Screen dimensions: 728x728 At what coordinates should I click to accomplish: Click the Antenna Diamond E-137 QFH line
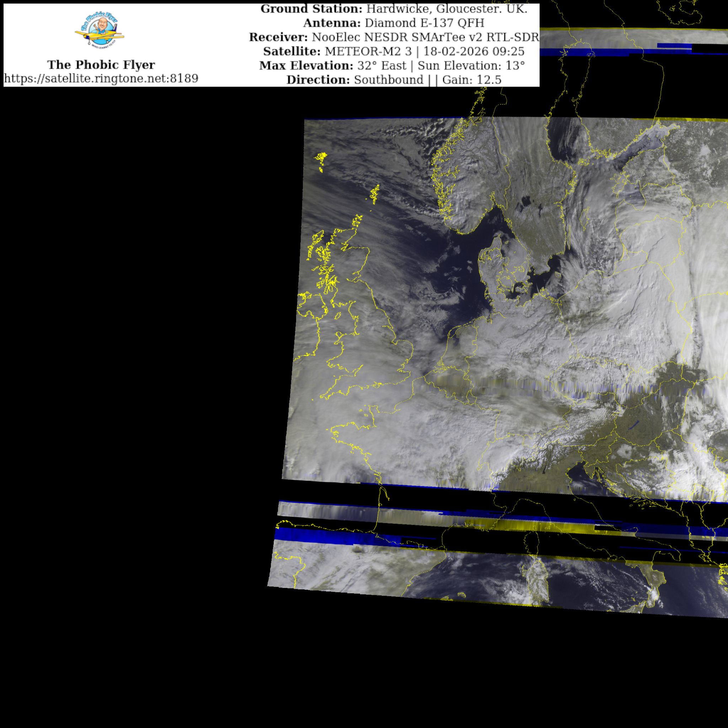pyautogui.click(x=394, y=23)
